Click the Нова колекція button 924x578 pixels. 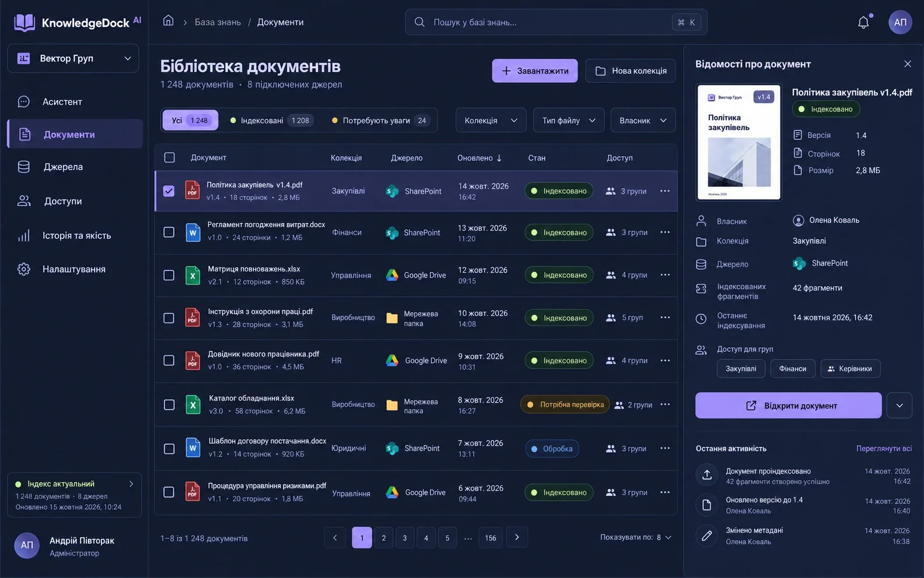[x=630, y=71]
